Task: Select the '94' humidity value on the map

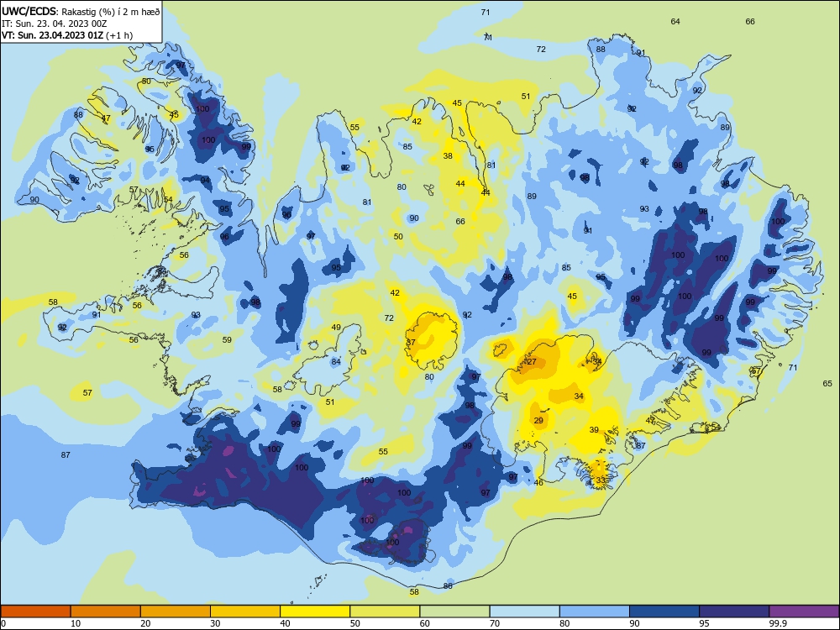Action: pos(206,181)
